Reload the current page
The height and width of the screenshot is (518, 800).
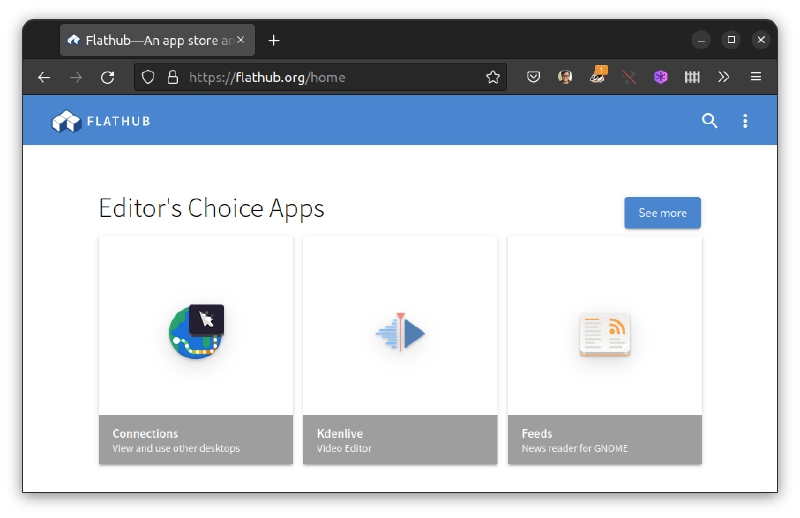coord(107,77)
